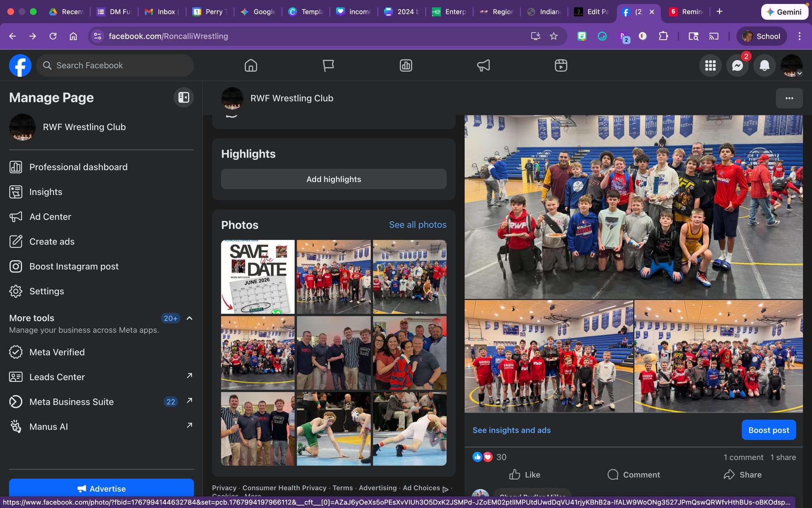
Task: Open the Ad Center megaphone icon in top navigation
Action: (x=483, y=65)
